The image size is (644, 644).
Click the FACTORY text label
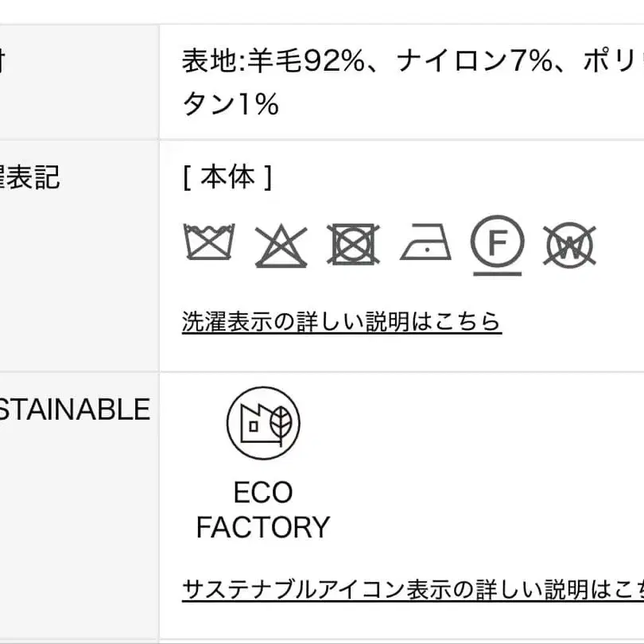point(262,527)
